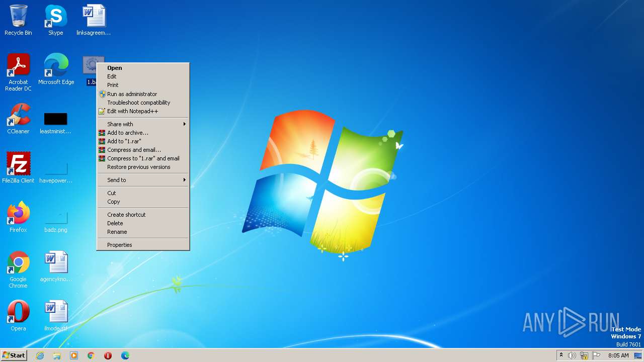Select the ilmode.rtf document icon
The height and width of the screenshot is (362, 644).
click(55, 316)
